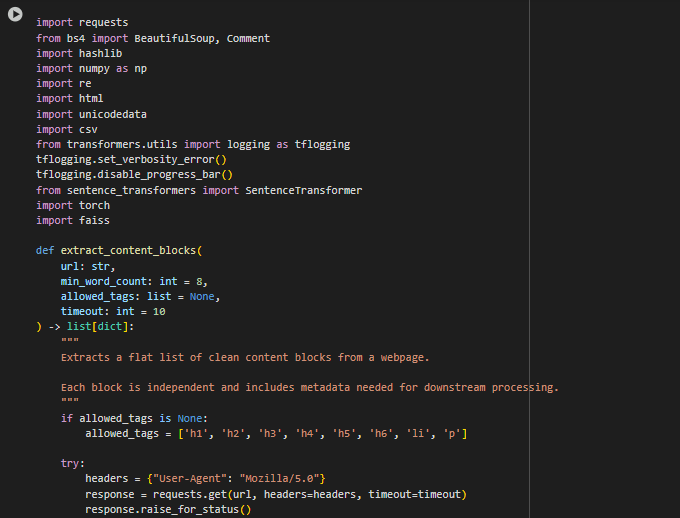
Task: Click 'transformers.utils' in the tflogging import line
Action: pyautogui.click(x=122, y=144)
